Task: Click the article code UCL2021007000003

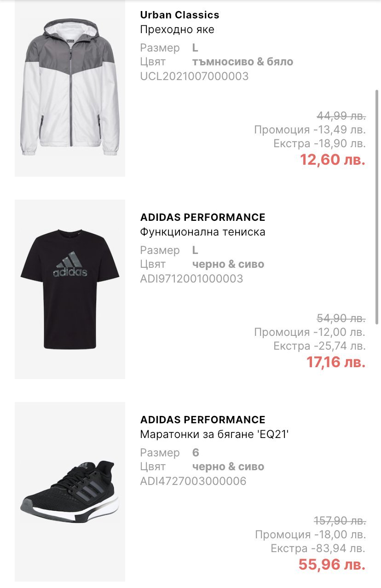Action: click(194, 76)
